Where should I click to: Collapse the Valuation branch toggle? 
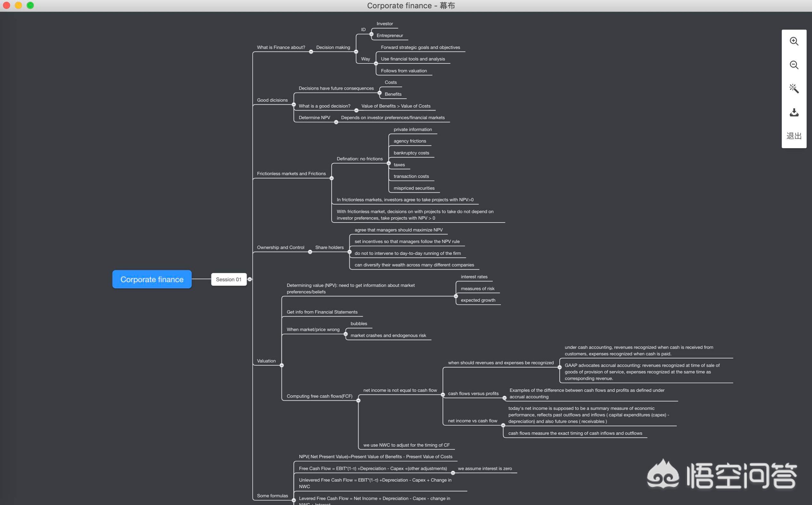pyautogui.click(x=282, y=365)
